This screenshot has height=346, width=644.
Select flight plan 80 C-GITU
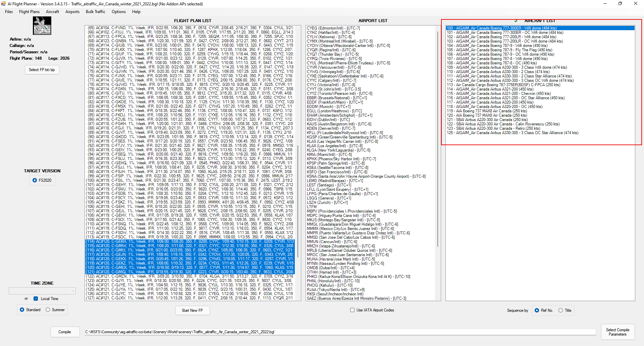190,93
